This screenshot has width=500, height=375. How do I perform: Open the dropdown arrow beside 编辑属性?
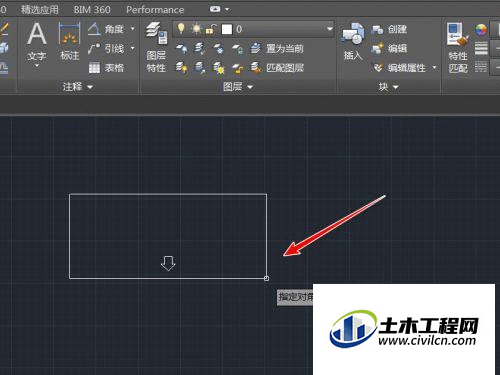coord(434,68)
